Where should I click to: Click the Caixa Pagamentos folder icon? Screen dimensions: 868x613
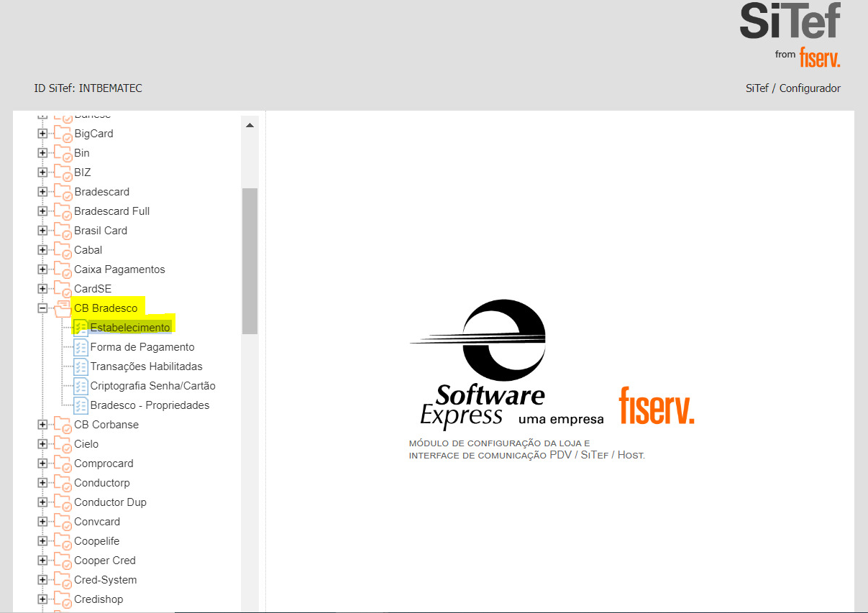click(63, 269)
